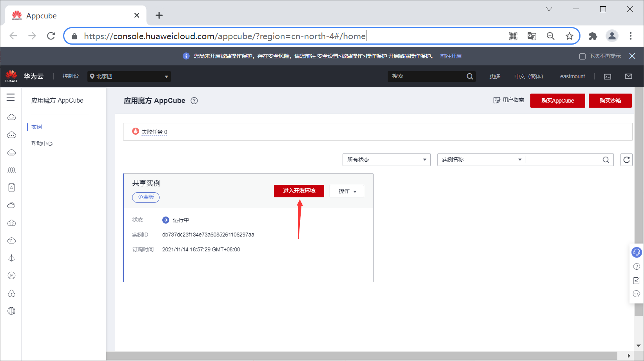Click the 进入开发环境 button
Image resolution: width=644 pixels, height=361 pixels.
(299, 191)
